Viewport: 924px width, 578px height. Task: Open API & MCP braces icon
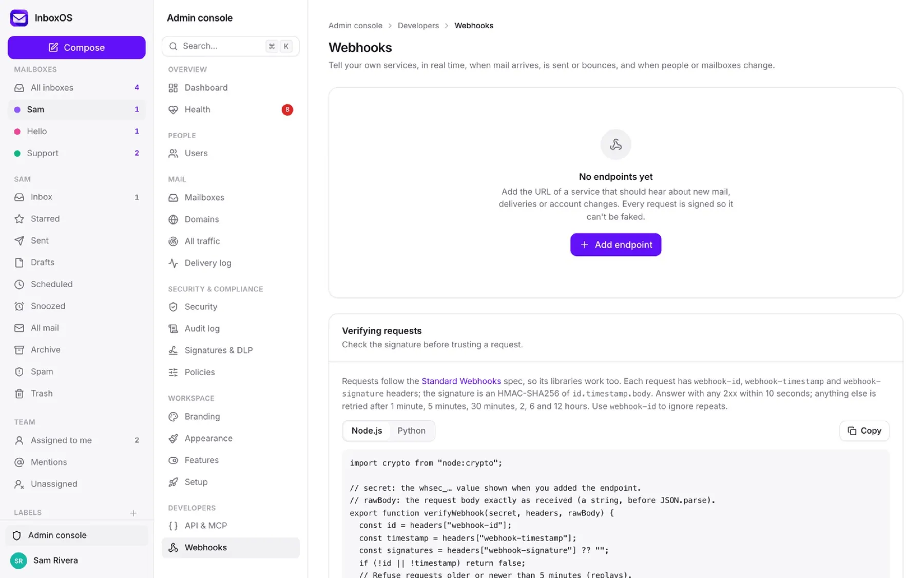tap(173, 526)
